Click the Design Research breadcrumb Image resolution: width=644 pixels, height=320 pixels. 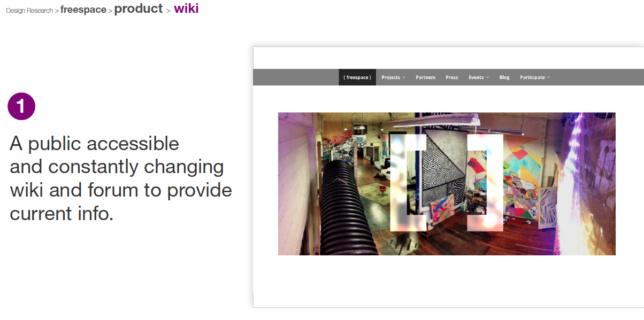29,11
